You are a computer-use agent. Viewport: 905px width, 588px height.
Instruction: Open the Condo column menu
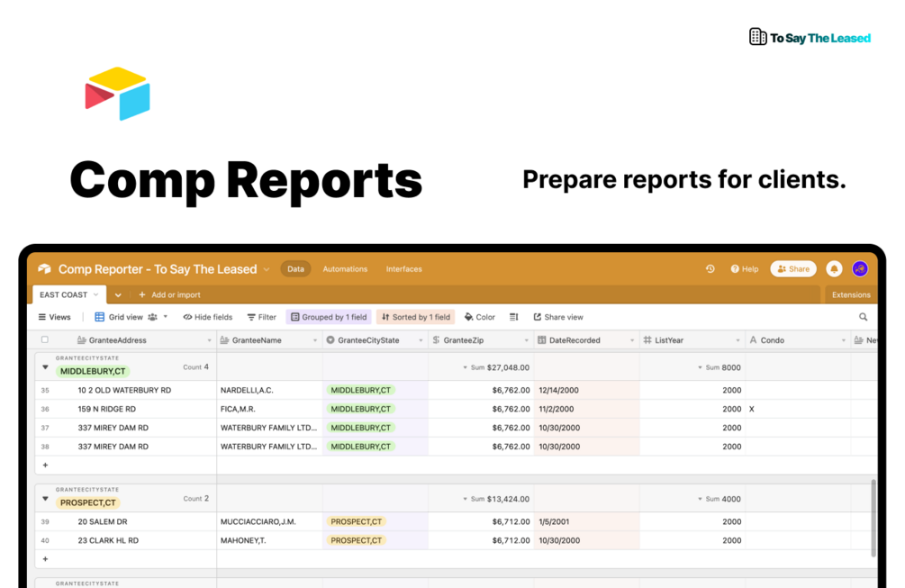(843, 340)
